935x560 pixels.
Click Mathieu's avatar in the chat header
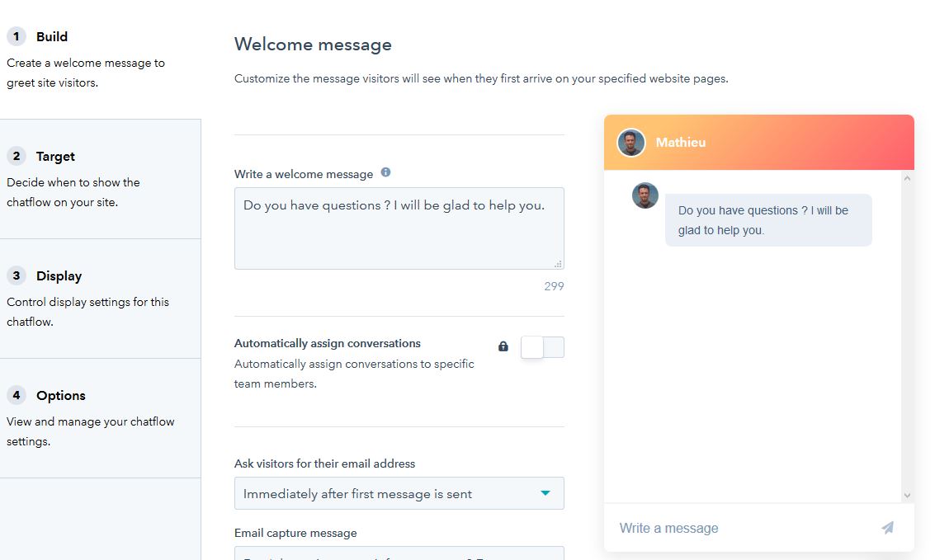point(630,143)
